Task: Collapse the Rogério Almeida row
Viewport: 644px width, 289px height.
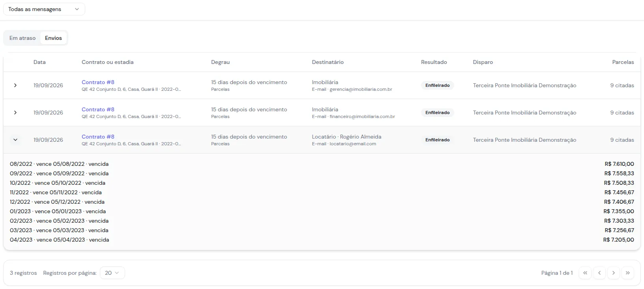Action: click(15, 140)
